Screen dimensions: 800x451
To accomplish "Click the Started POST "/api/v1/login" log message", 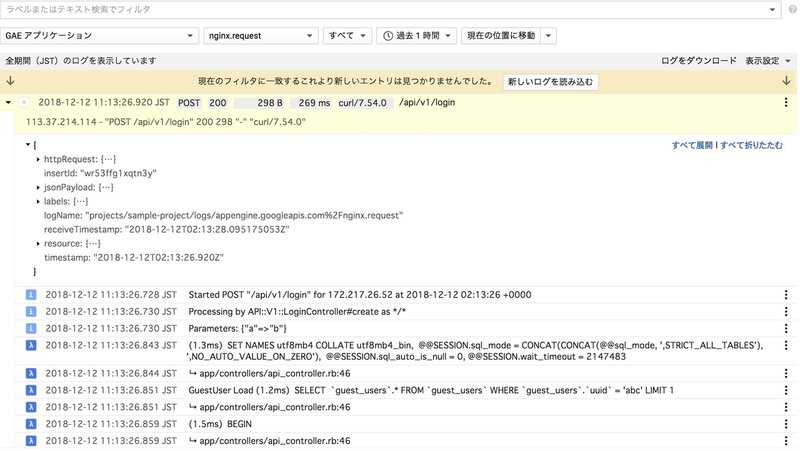I will [x=360, y=295].
